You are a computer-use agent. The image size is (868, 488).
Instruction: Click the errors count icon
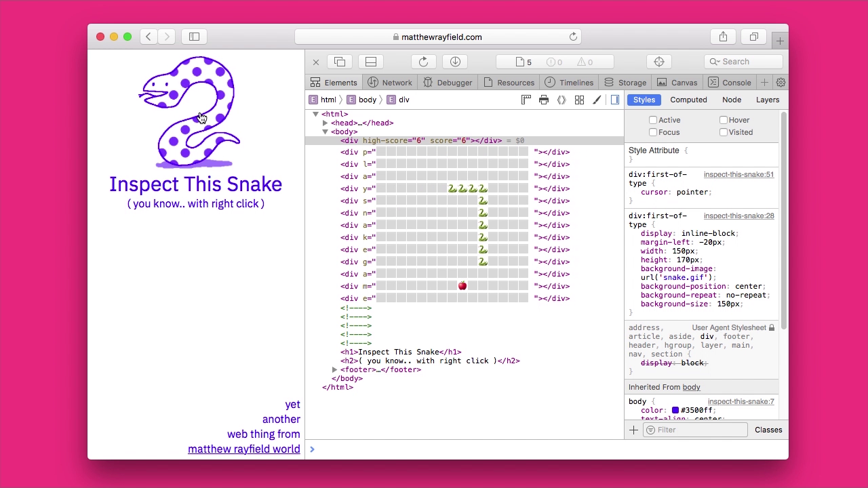[x=554, y=62]
